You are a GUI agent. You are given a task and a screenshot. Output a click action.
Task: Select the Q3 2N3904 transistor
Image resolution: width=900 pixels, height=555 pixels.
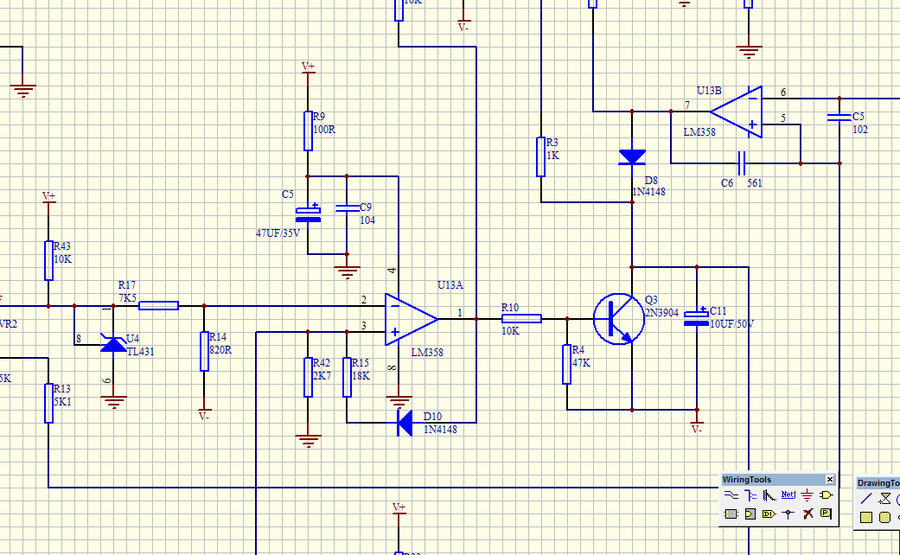click(619, 319)
